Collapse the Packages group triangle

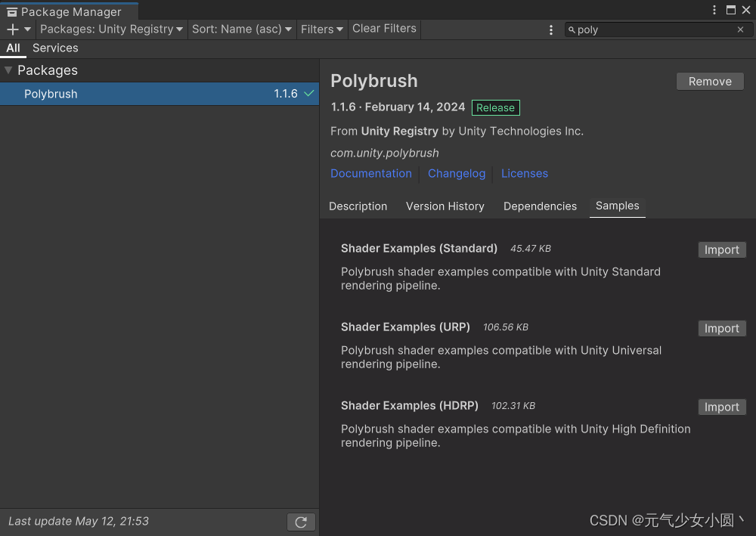point(8,70)
